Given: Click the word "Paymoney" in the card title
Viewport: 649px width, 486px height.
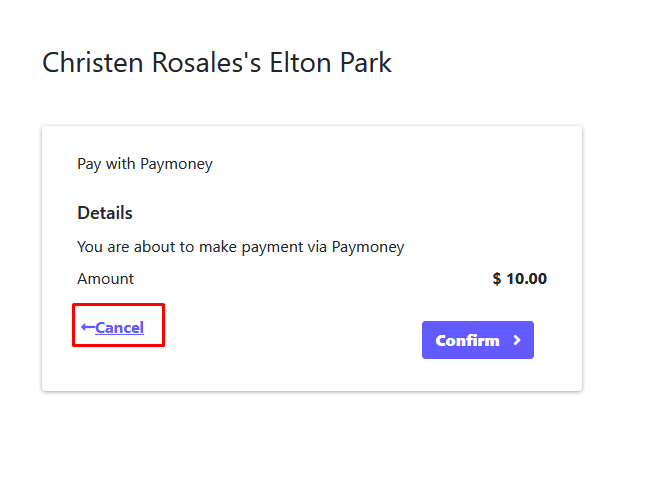Looking at the screenshot, I should 176,164.
